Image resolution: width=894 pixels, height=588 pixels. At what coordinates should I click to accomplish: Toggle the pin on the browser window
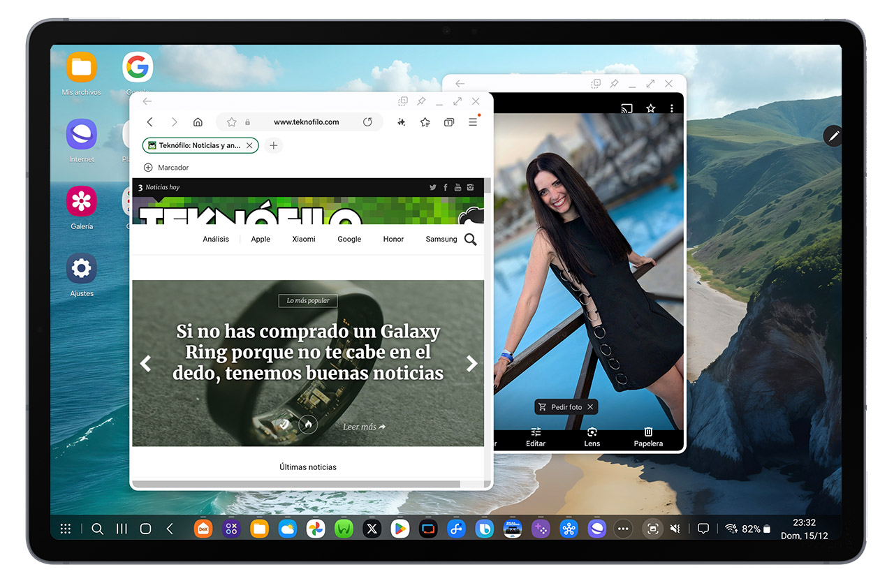pyautogui.click(x=421, y=101)
